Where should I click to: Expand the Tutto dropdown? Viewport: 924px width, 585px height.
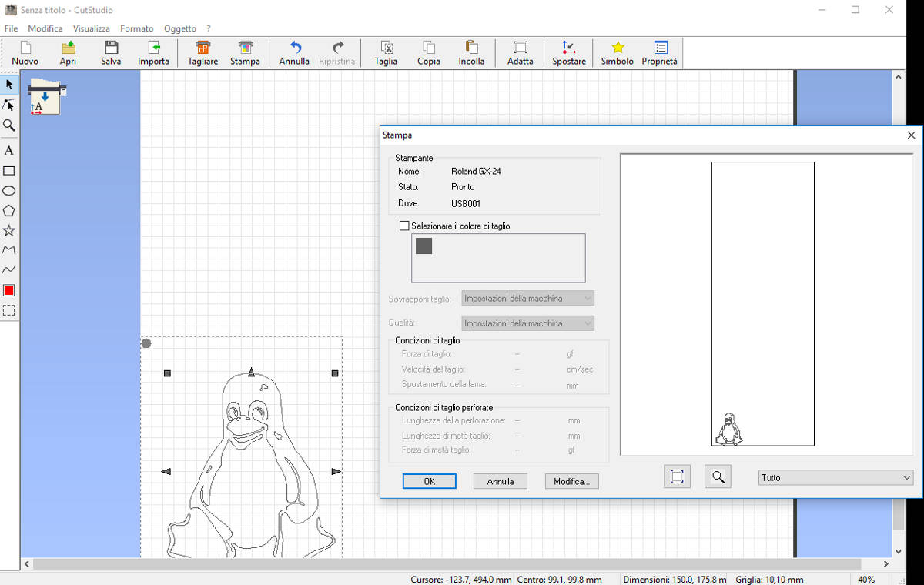(x=835, y=478)
